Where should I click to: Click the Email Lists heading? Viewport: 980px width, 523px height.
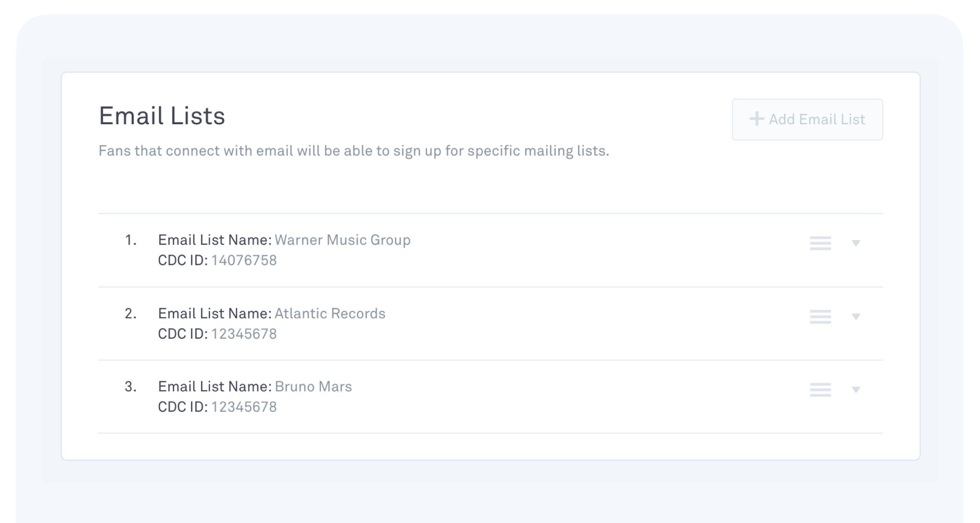pos(162,116)
